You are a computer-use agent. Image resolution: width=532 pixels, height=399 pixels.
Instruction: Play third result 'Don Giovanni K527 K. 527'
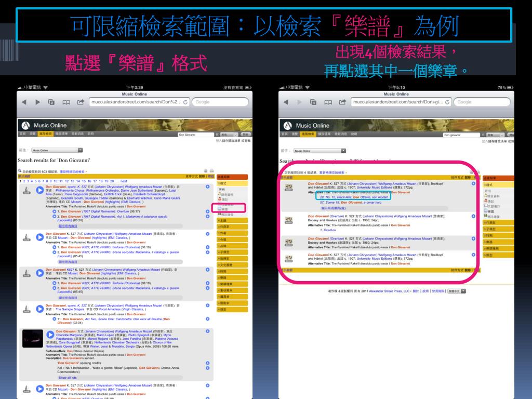point(39,273)
